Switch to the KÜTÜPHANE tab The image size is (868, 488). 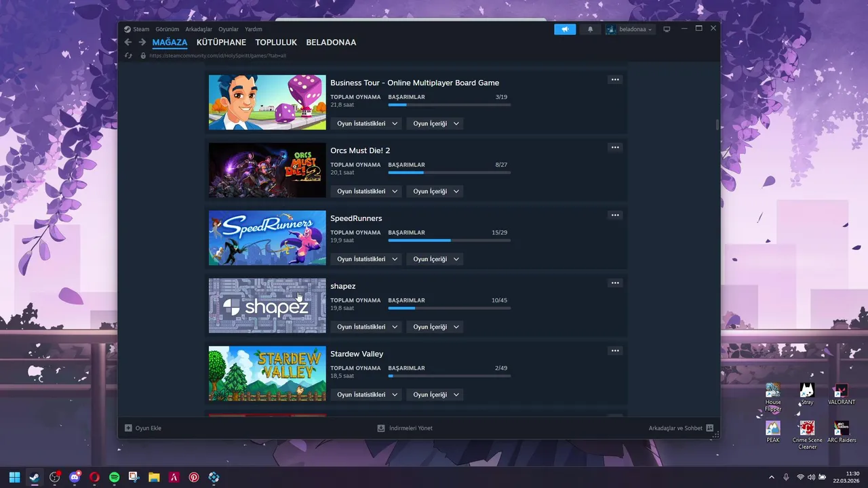point(221,42)
